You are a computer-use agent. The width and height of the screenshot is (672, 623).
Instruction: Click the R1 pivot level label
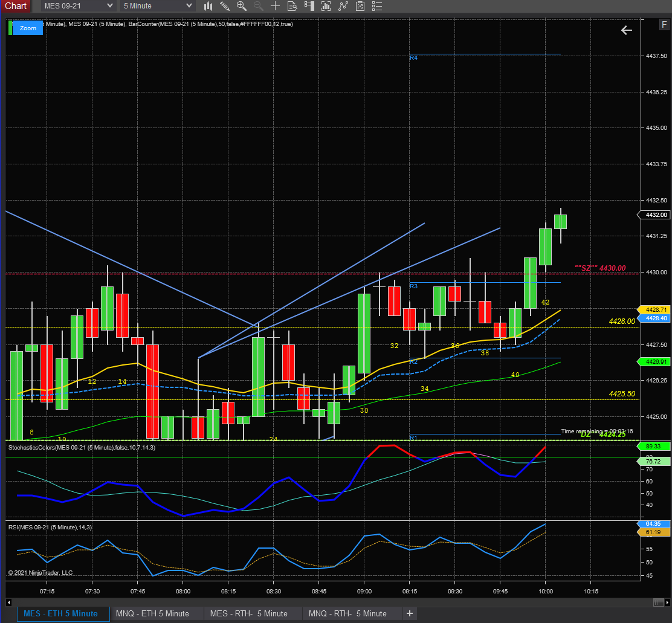click(x=413, y=437)
